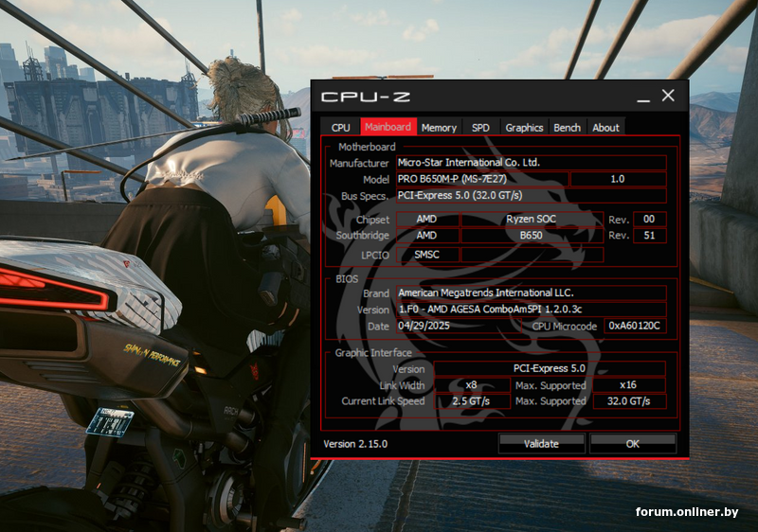Open the About tab
Image resolution: width=758 pixels, height=532 pixels.
click(x=605, y=128)
